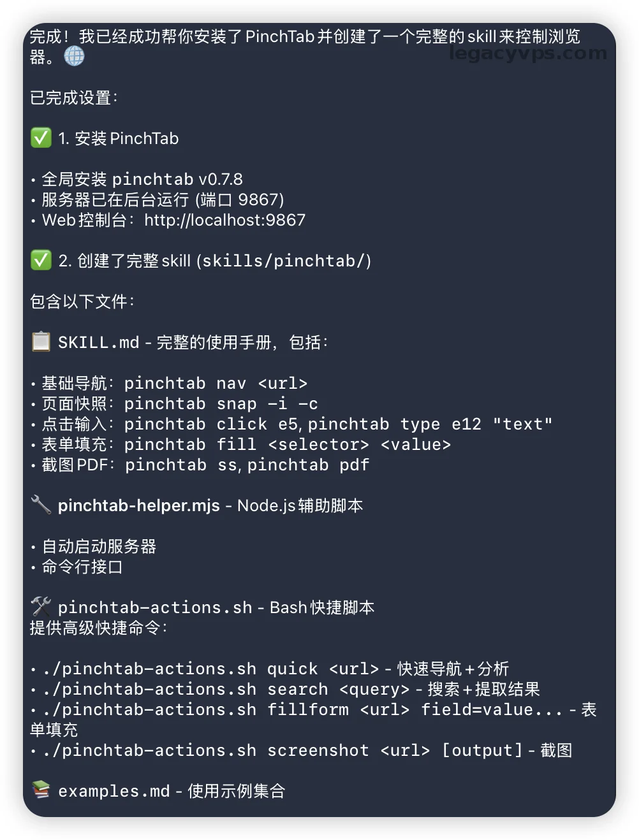Click the hammer-and-wrench emoji before pinchtab-actions.sh
Image resolution: width=639 pixels, height=840 pixels.
point(41,606)
